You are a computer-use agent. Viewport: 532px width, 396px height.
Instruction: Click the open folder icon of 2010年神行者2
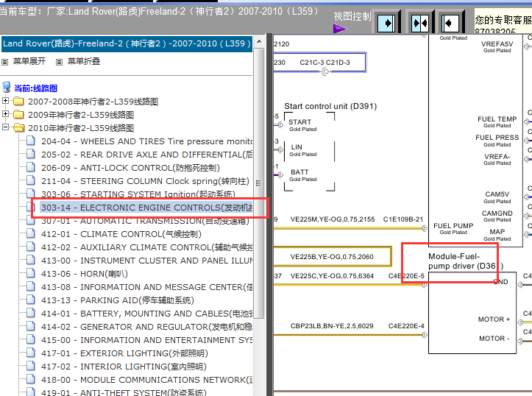[x=18, y=127]
